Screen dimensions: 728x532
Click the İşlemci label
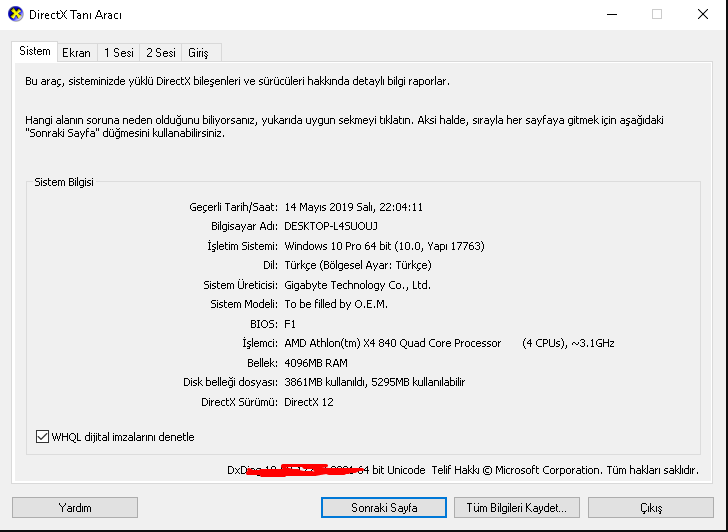pyautogui.click(x=260, y=343)
